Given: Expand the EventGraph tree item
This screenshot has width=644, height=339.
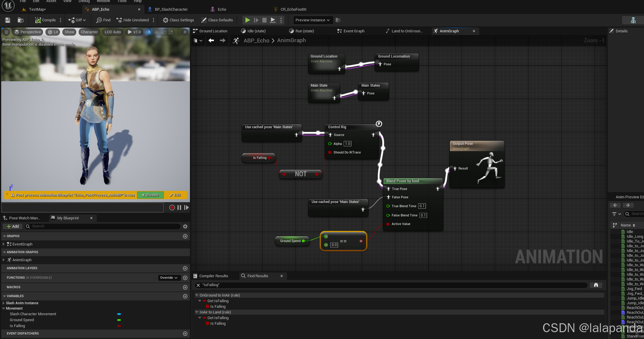Looking at the screenshot, I should coord(4,244).
